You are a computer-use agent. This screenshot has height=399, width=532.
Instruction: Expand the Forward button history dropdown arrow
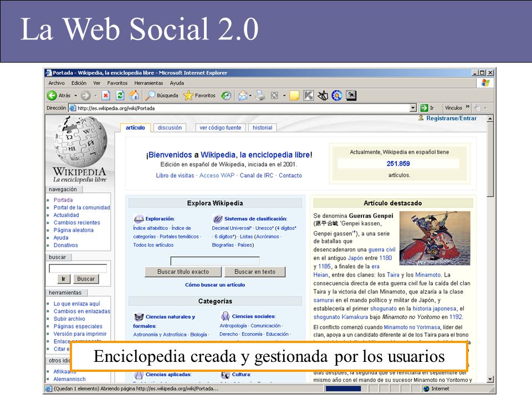point(95,96)
